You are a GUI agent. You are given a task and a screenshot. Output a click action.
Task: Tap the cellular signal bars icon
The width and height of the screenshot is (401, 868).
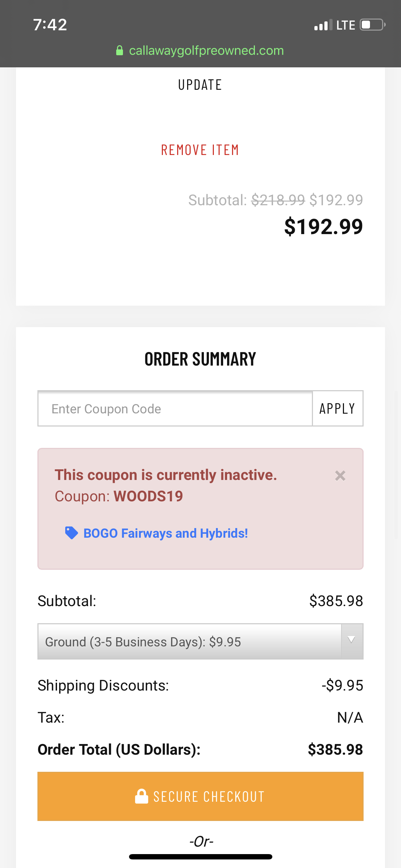coord(323,25)
